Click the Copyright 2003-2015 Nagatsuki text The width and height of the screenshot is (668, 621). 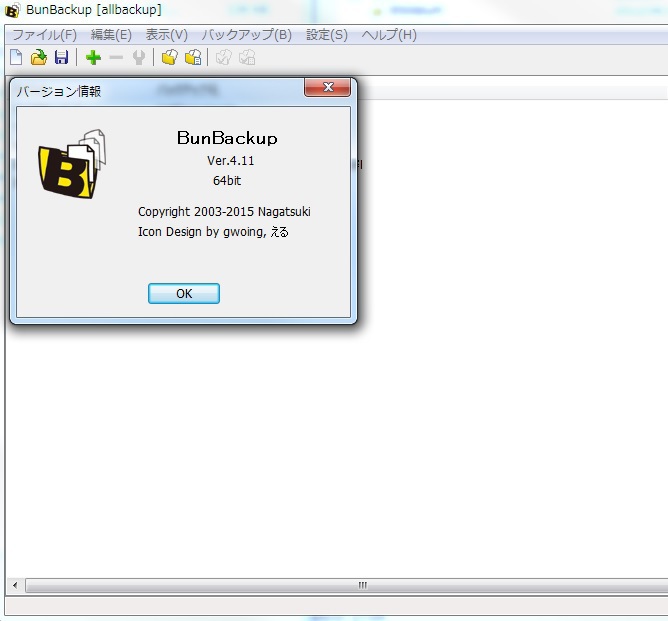(x=224, y=212)
